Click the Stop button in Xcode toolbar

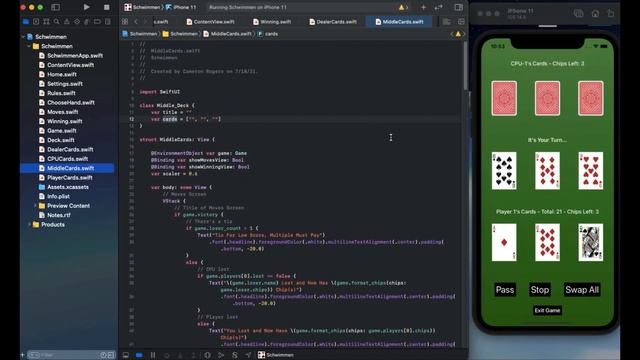(x=107, y=7)
